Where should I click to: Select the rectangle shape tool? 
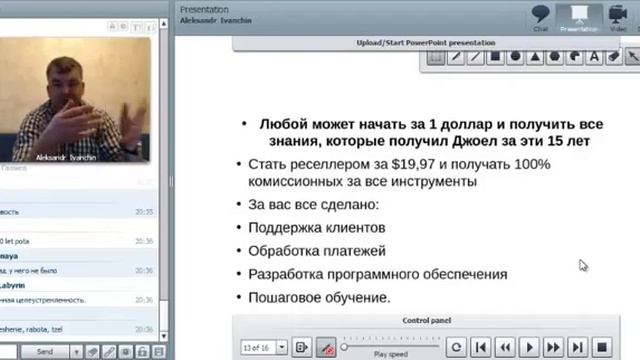coord(495,57)
